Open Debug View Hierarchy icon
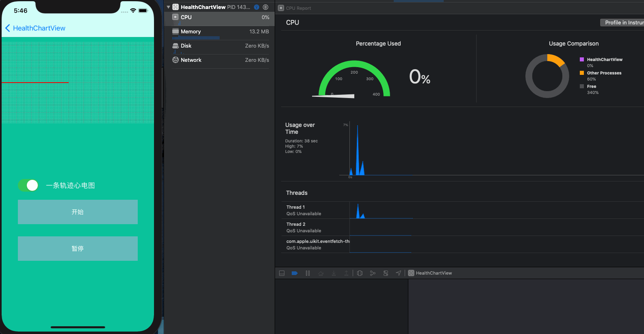This screenshot has width=644, height=334. click(360, 273)
